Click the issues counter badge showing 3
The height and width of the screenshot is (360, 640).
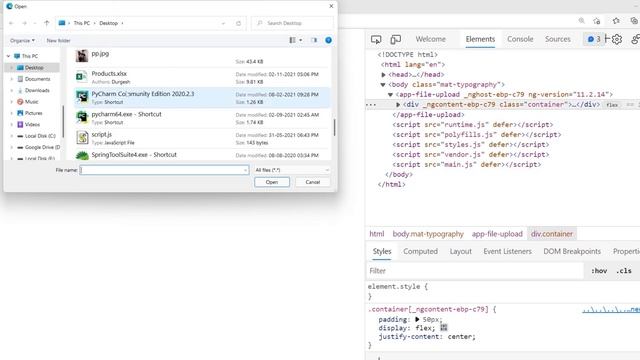coord(594,39)
